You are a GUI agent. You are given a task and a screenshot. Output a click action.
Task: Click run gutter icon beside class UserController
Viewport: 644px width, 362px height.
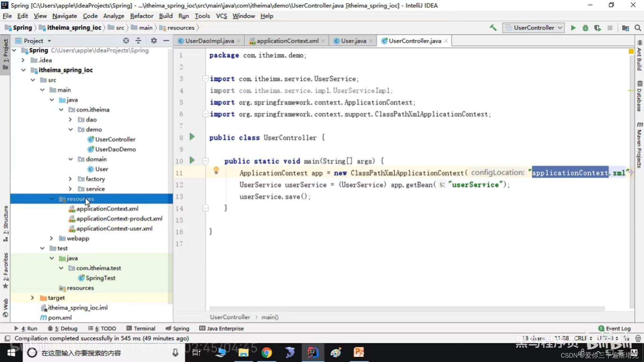pyautogui.click(x=192, y=137)
